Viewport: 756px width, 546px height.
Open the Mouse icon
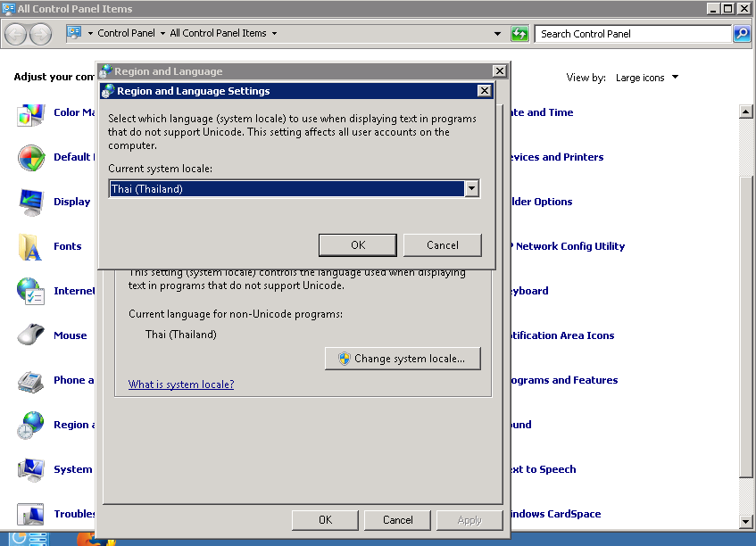pyautogui.click(x=31, y=335)
